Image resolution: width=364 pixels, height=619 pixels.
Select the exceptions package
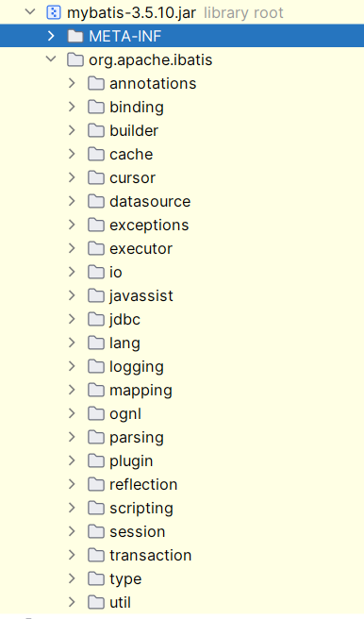click(149, 225)
